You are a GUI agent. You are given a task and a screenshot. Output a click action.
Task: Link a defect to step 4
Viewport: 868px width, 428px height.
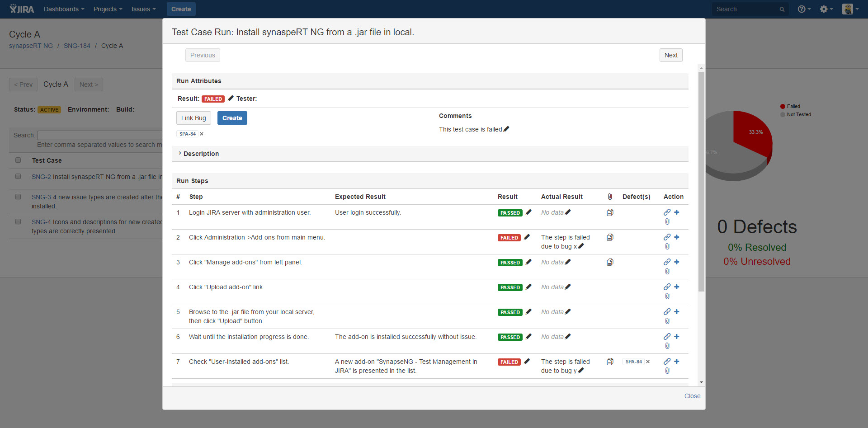click(667, 287)
